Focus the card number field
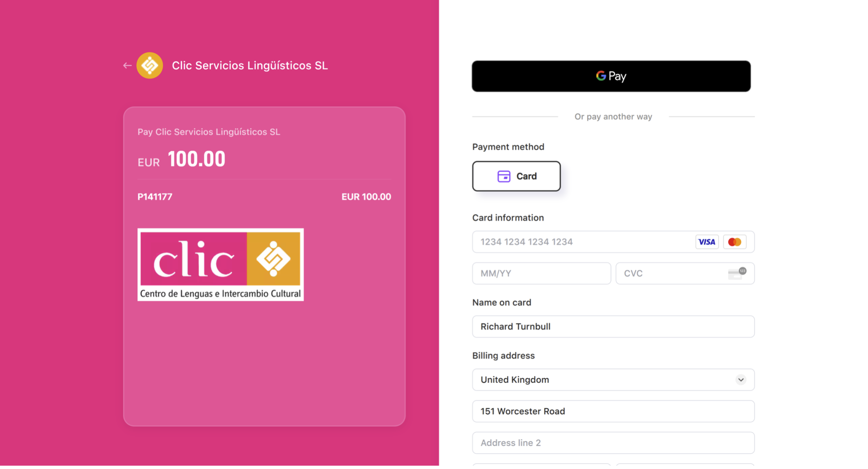Image resolution: width=868 pixels, height=469 pixels. (582, 242)
